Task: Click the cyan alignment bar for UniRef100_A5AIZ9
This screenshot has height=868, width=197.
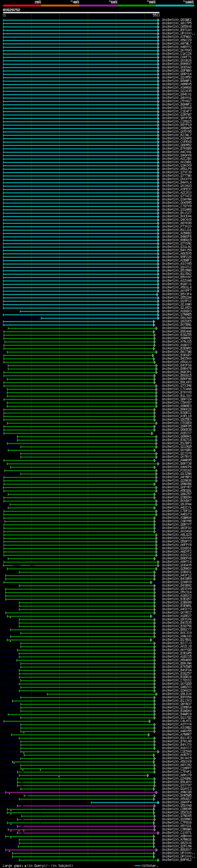Action: coord(81,40)
